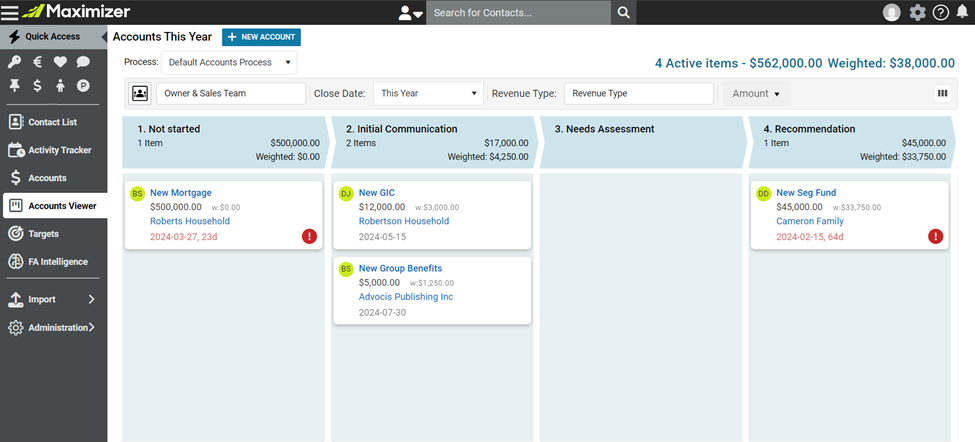Click the DD avatar on New Seg Fund

click(763, 194)
